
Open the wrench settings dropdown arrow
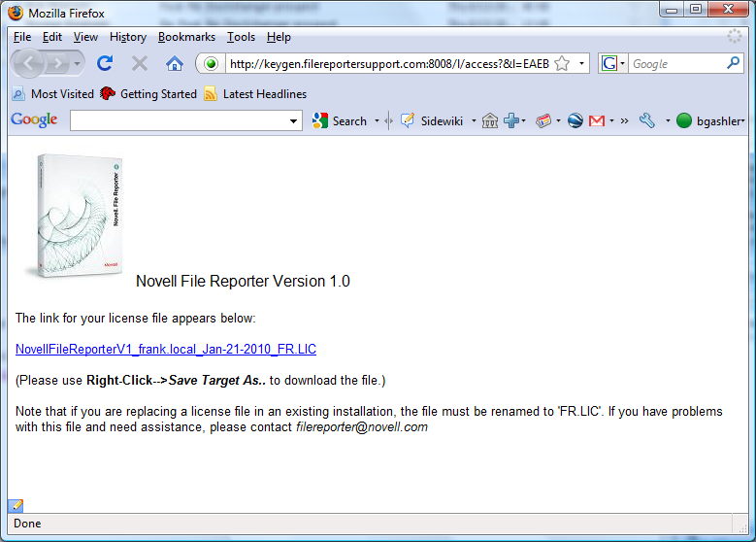[x=668, y=121]
